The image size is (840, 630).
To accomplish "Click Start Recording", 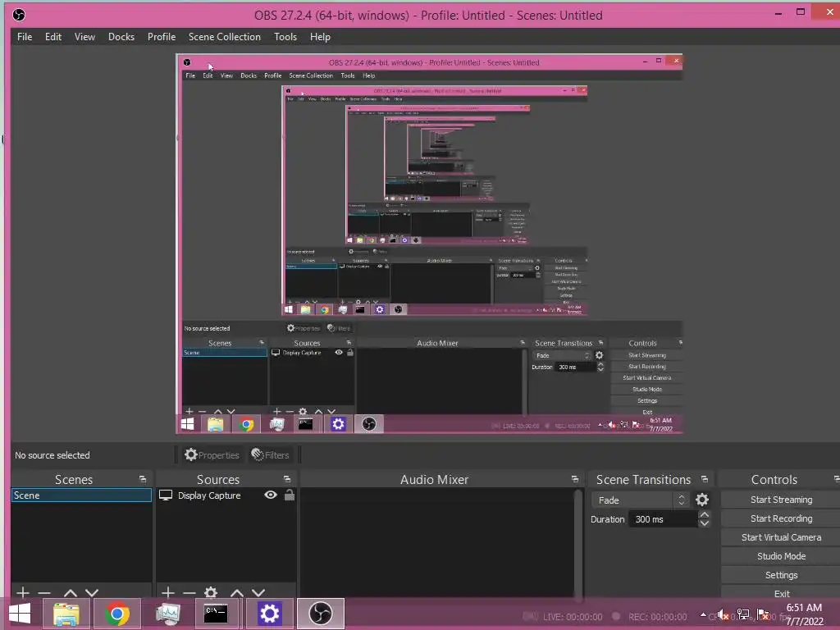I will (x=781, y=518).
